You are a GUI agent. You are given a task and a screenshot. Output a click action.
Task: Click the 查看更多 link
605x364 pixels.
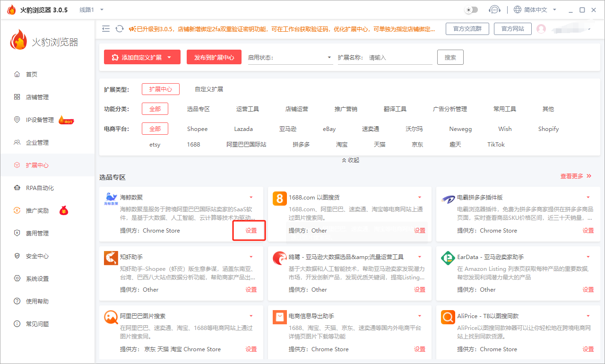click(576, 176)
